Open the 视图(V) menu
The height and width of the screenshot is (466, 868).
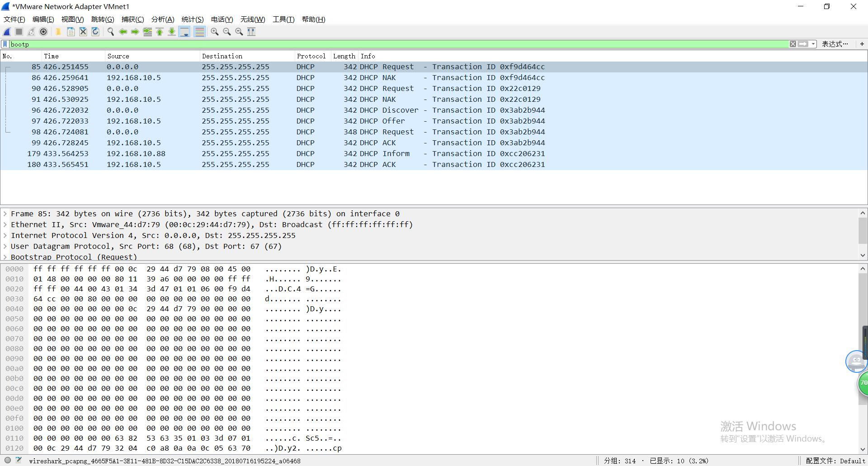pyautogui.click(x=73, y=19)
